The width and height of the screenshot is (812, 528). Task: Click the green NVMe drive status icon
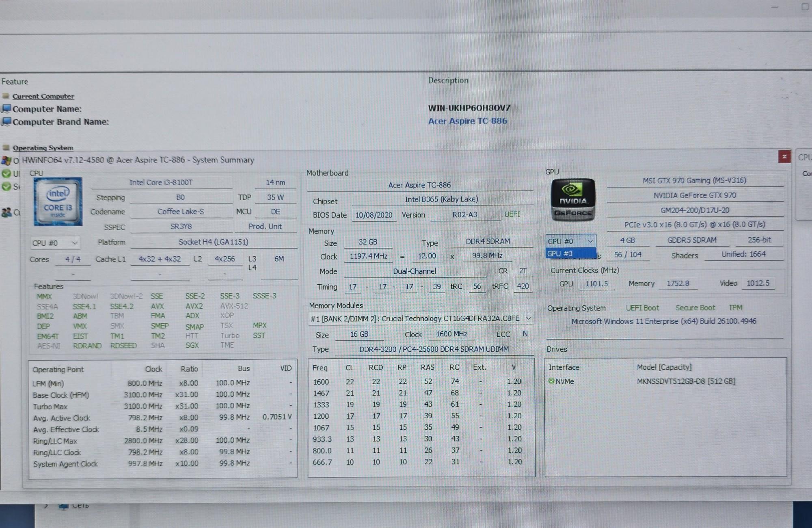pos(551,381)
